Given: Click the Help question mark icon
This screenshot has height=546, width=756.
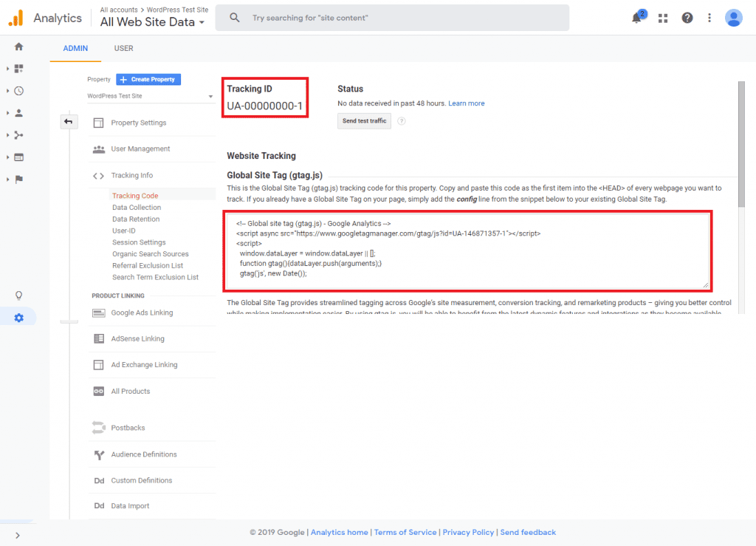Looking at the screenshot, I should [687, 17].
